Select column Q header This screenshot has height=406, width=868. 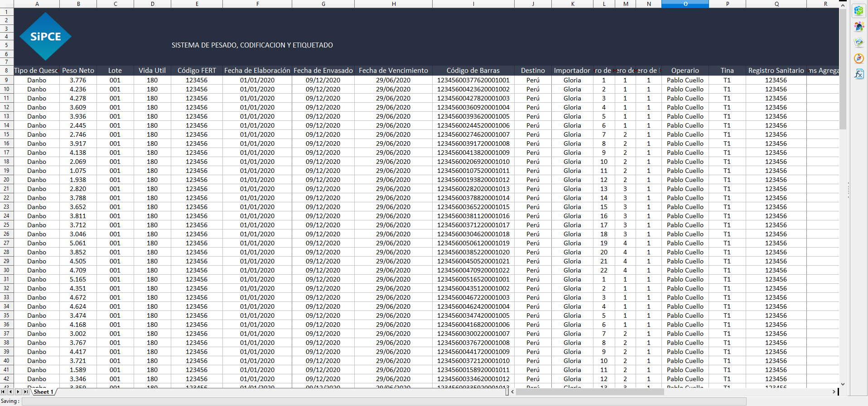click(776, 4)
